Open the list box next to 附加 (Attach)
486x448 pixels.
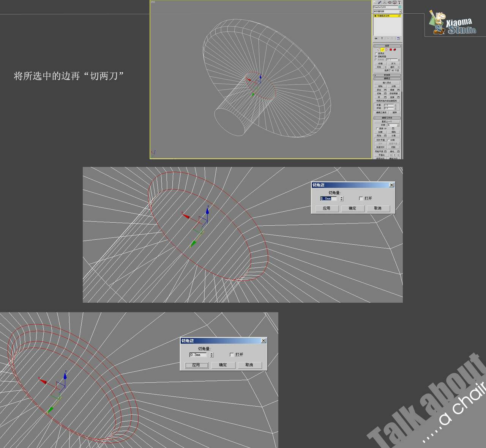tap(385, 135)
